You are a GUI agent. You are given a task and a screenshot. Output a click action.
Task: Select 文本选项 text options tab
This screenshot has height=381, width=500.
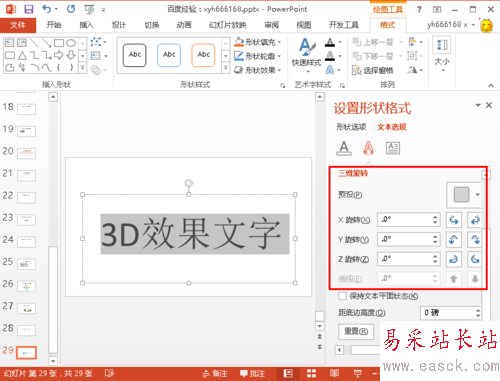pos(392,127)
